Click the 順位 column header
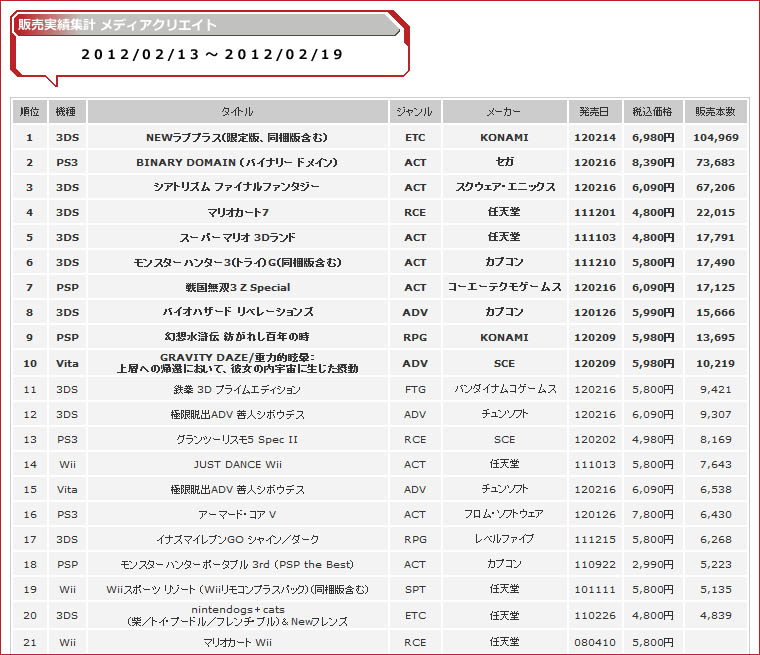Viewport: 760px width, 655px height. pyautogui.click(x=30, y=112)
